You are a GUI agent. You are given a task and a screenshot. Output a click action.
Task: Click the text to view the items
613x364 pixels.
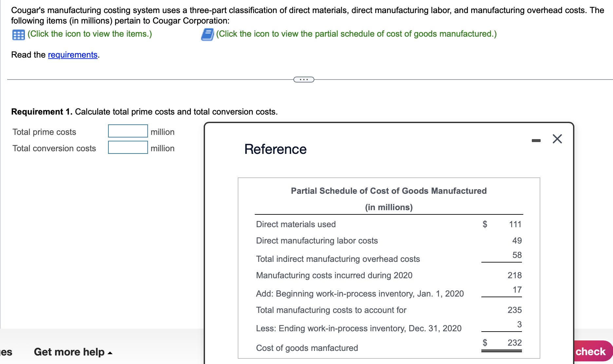[x=90, y=34]
